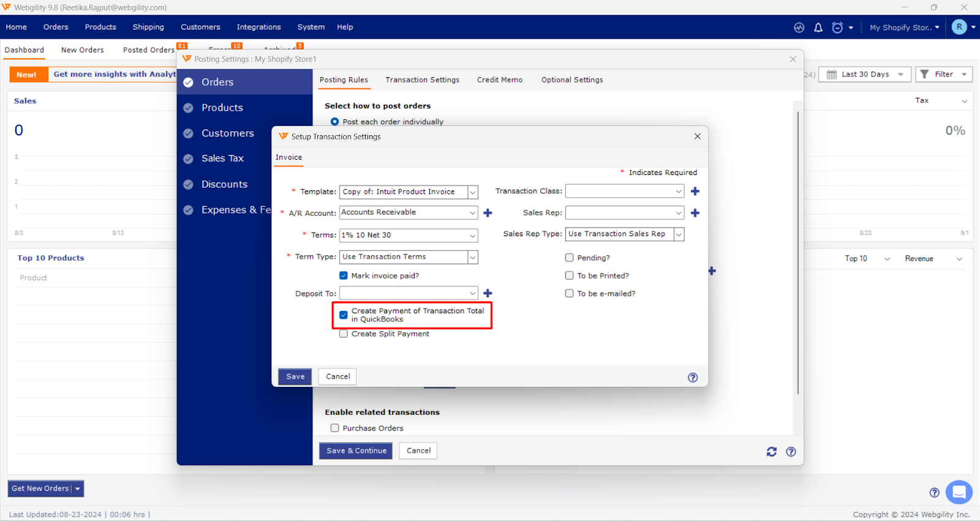980x522 pixels.
Task: Open the Revenue dropdown in Top 10 Products
Action: point(934,259)
